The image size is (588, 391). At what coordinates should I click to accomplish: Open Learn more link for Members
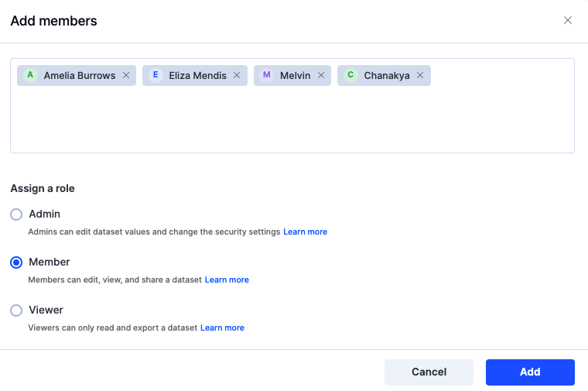coord(227,280)
